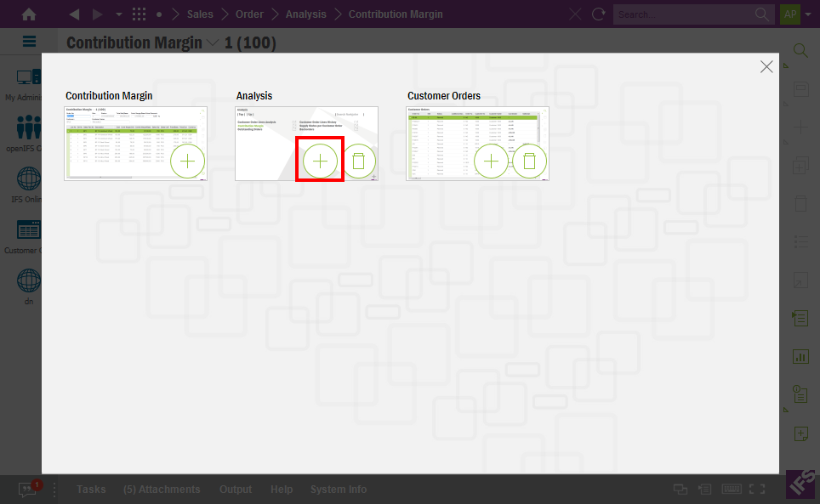Image resolution: width=820 pixels, height=504 pixels.
Task: Click the plus button on Customer Orders thumbnail
Action: pos(491,161)
